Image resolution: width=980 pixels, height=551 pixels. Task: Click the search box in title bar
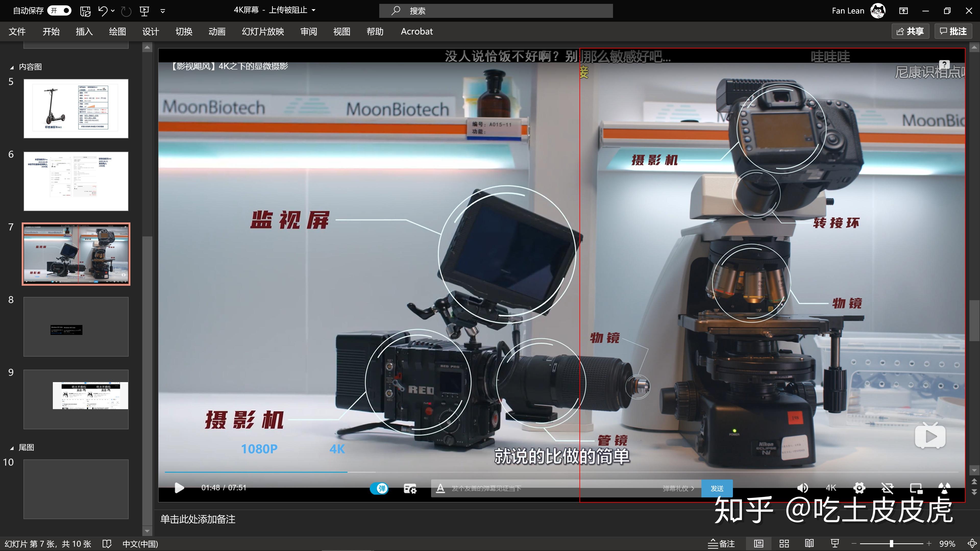(x=496, y=11)
